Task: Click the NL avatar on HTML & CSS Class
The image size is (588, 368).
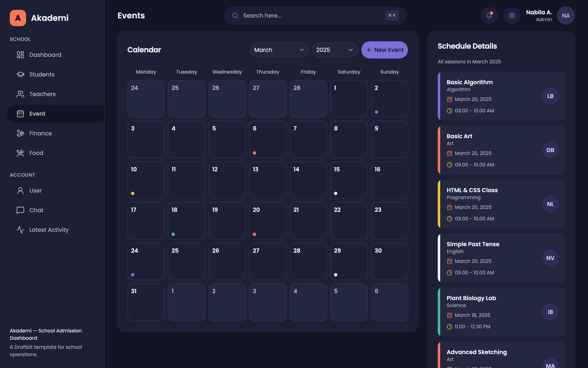Action: (x=550, y=204)
